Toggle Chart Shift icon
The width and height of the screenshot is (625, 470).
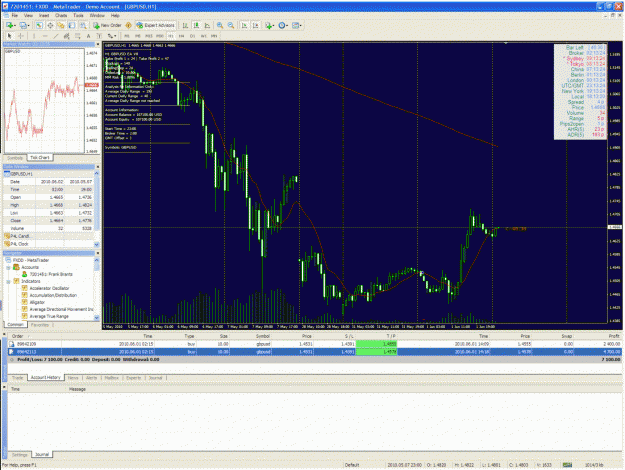pyautogui.click(x=256, y=25)
